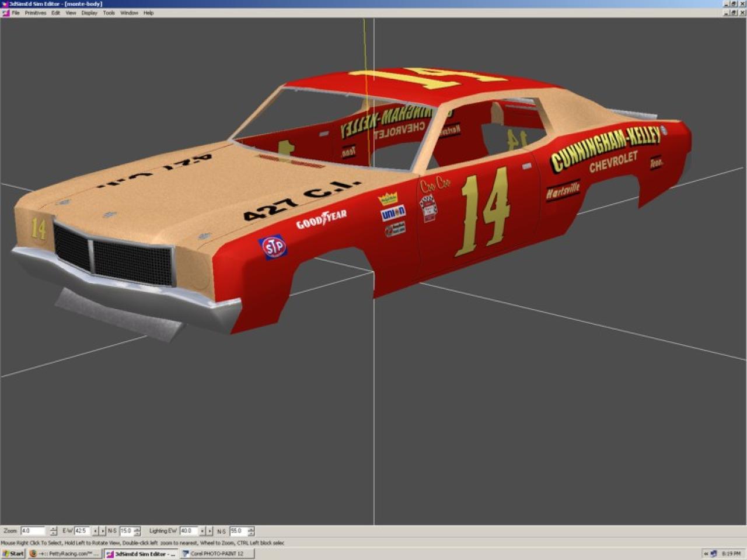Click the Lighting N-S spinner arrows

[251, 531]
